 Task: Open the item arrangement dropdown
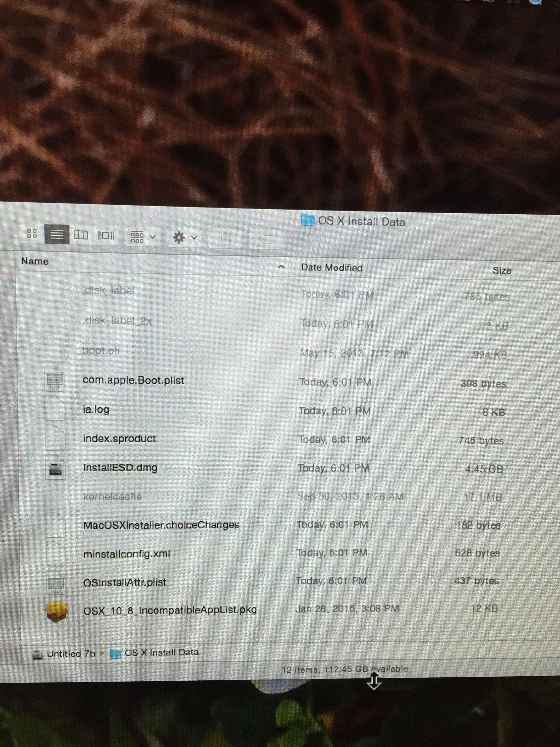143,237
